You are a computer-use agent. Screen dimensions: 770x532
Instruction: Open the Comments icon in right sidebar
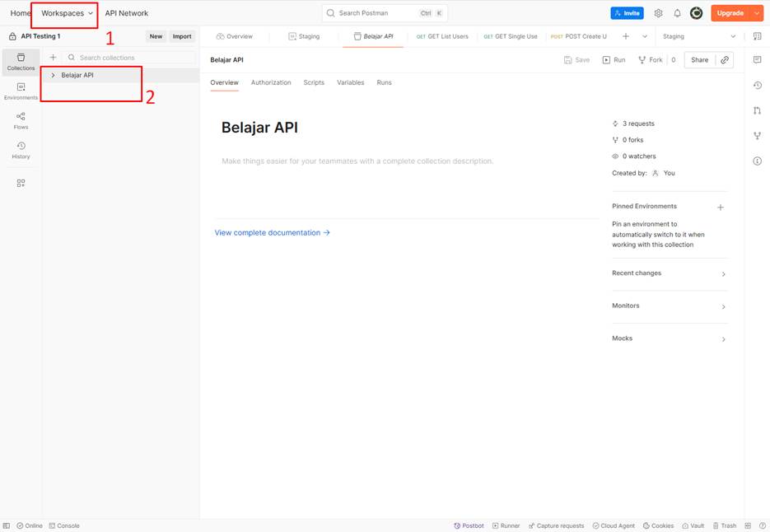pos(757,60)
